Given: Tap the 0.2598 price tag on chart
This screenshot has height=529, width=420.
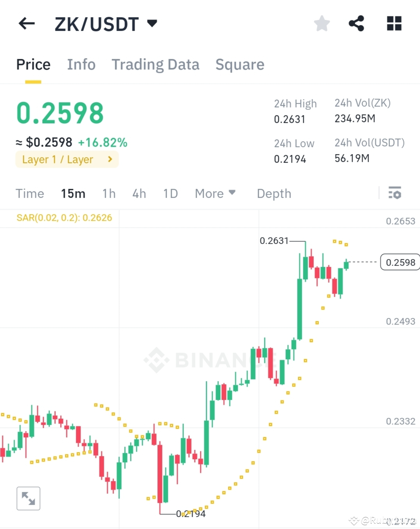Looking at the screenshot, I should [x=400, y=262].
